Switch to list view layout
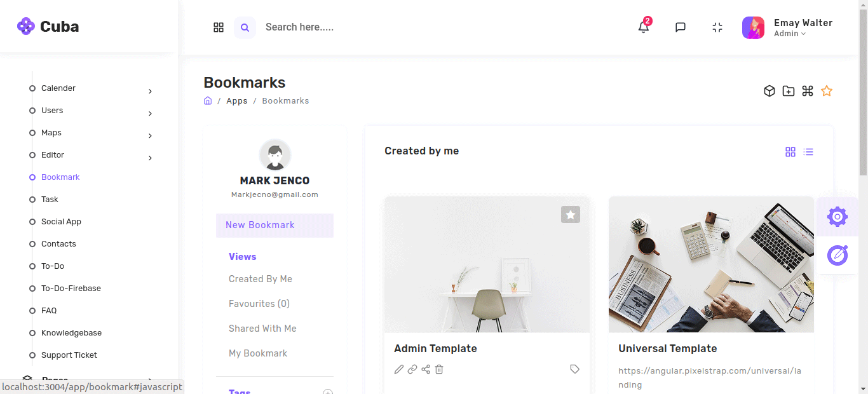 pos(808,152)
